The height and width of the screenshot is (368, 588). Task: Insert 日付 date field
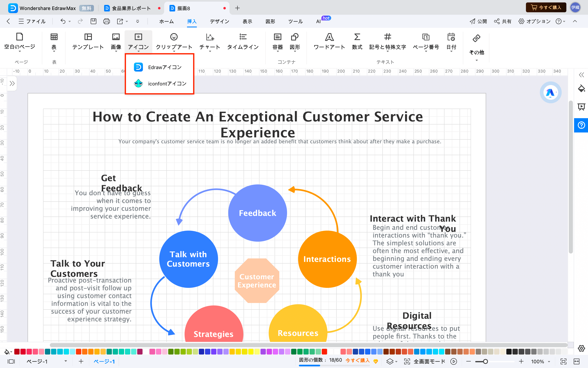point(451,42)
